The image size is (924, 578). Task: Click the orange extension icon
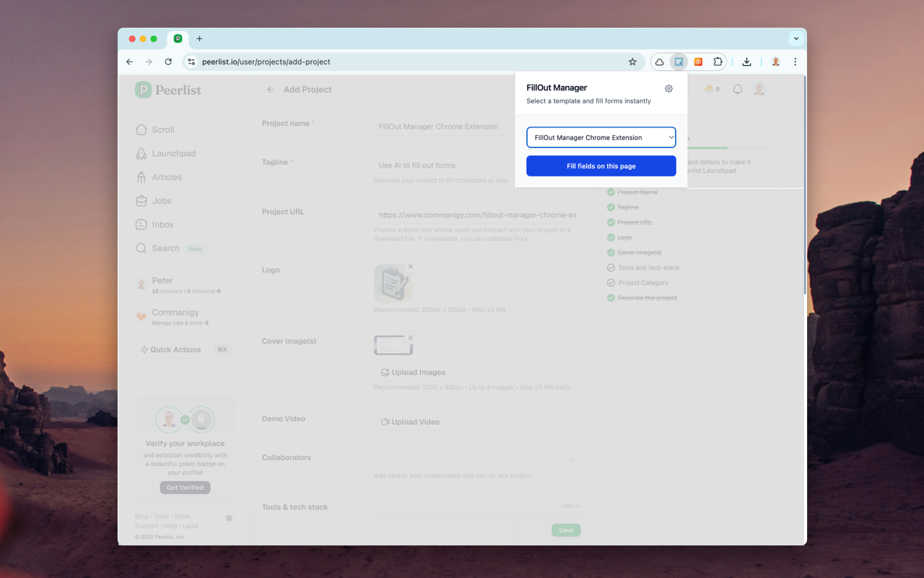[698, 62]
